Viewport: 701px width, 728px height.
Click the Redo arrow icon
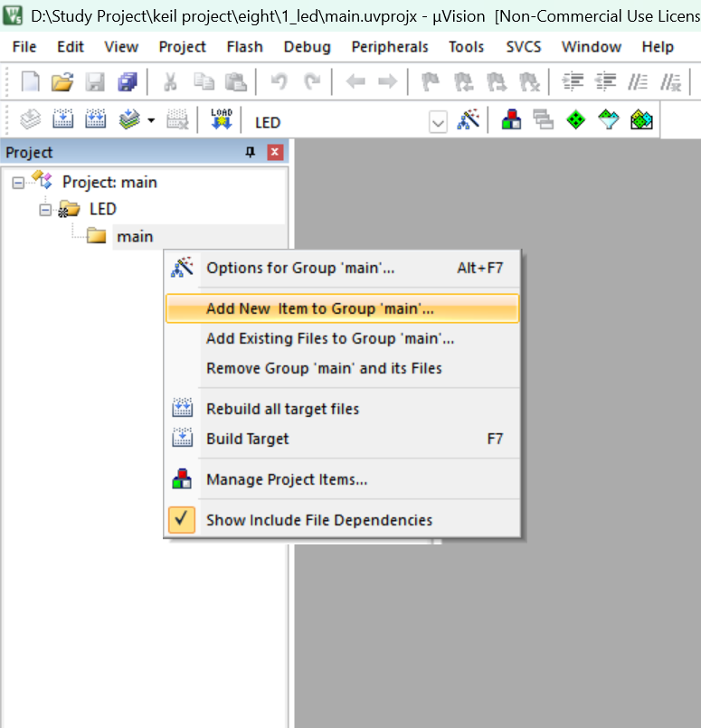pyautogui.click(x=312, y=82)
